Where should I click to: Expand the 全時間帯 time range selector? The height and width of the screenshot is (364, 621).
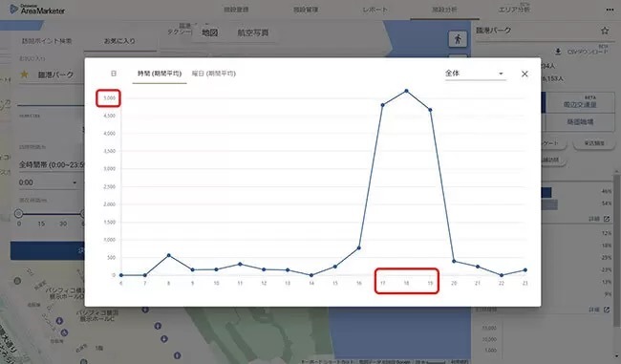point(52,164)
